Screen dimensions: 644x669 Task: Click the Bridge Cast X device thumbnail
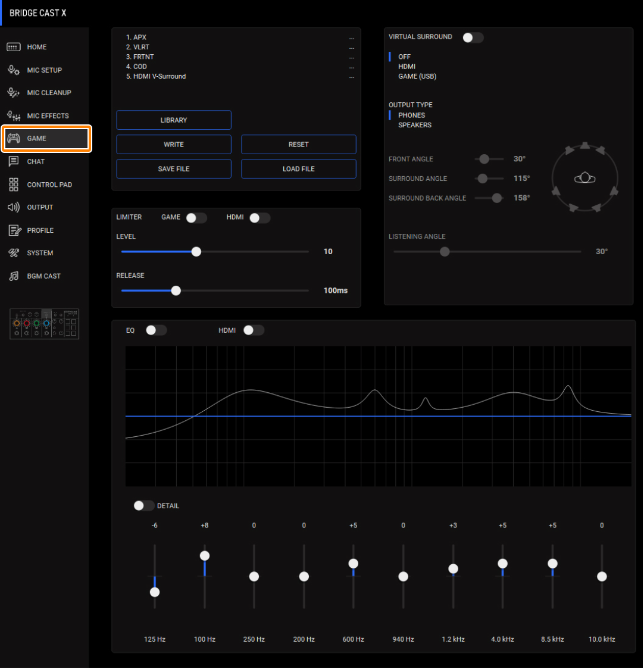(45, 324)
